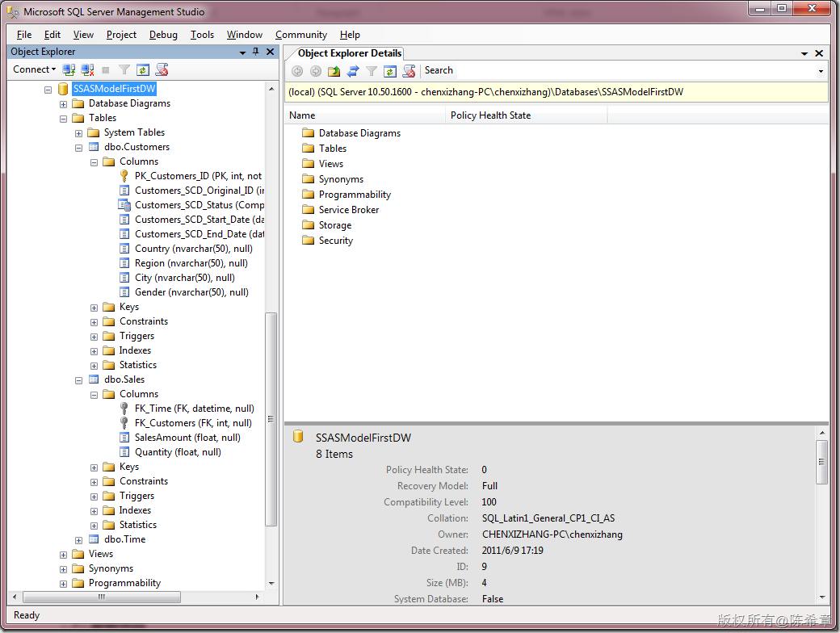Click Filter icon in Object Explorer toolbar
Screen dimensions: 840x633
(x=124, y=69)
